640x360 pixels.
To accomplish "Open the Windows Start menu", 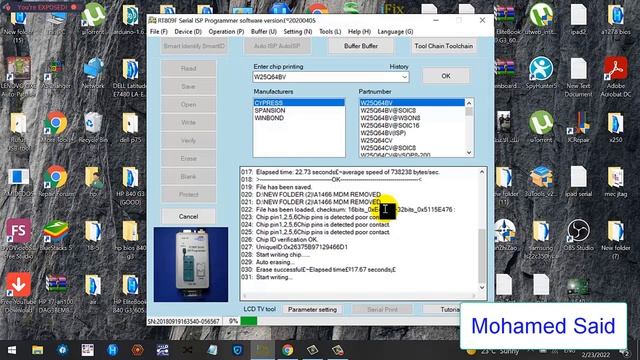I will pos(12,350).
